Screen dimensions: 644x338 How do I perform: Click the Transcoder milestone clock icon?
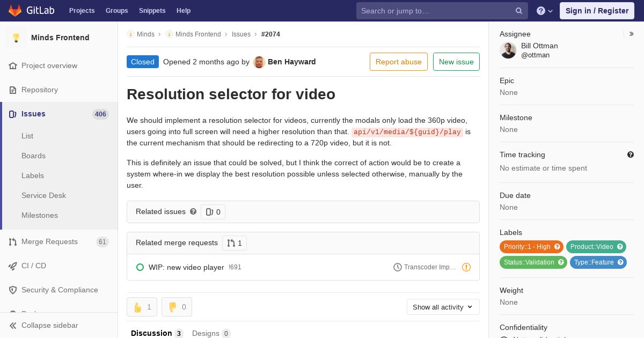pos(398,267)
